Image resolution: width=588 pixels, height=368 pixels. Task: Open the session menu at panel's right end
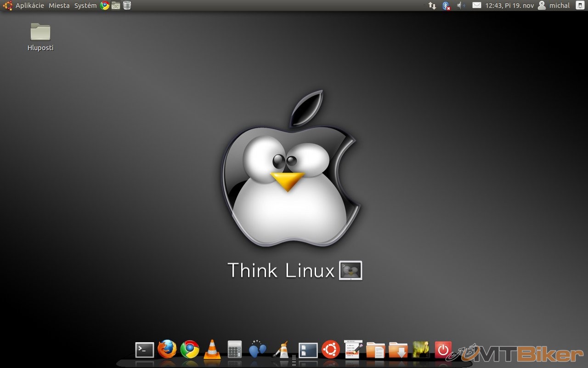coord(580,6)
